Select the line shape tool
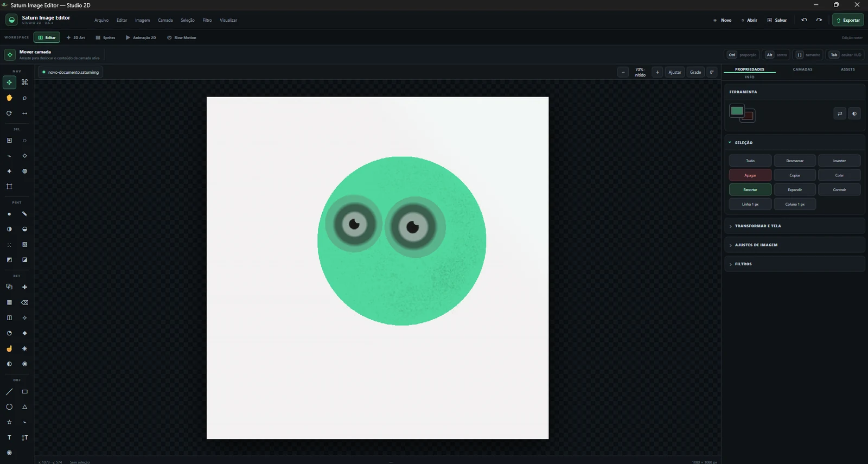 pos(9,391)
